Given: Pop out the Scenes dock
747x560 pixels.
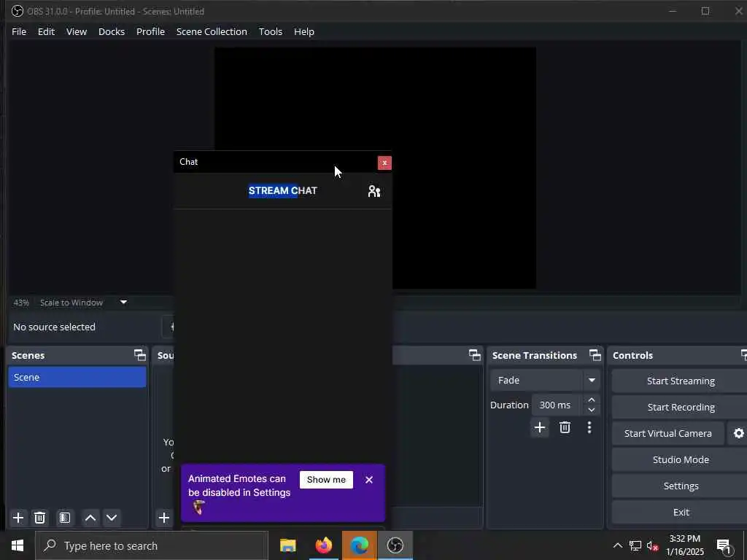Looking at the screenshot, I should coord(139,355).
